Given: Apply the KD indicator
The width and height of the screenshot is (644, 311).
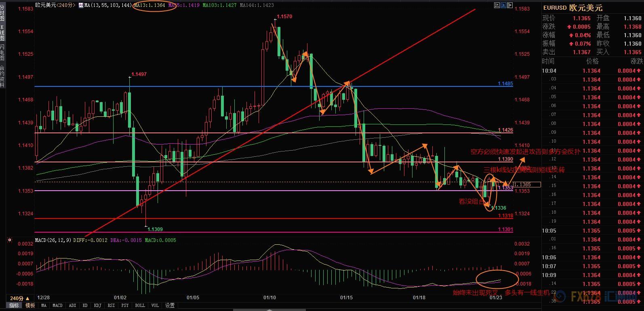Looking at the screenshot, I should (x=85, y=306).
